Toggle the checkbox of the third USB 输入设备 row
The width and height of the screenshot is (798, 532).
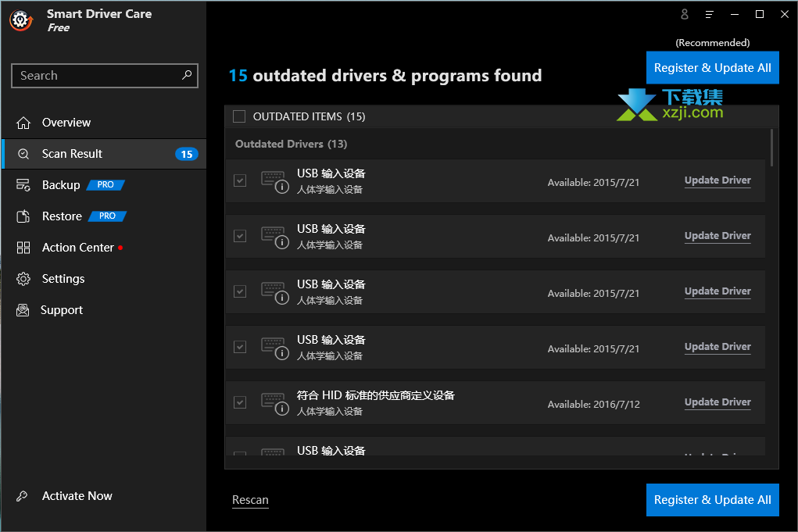pyautogui.click(x=240, y=291)
